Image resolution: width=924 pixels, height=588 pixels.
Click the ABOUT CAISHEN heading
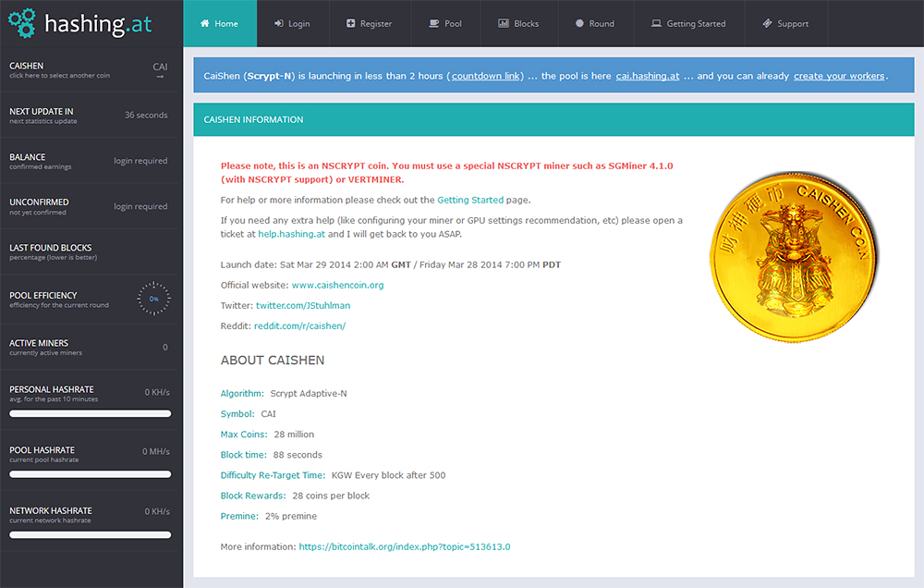click(x=273, y=361)
